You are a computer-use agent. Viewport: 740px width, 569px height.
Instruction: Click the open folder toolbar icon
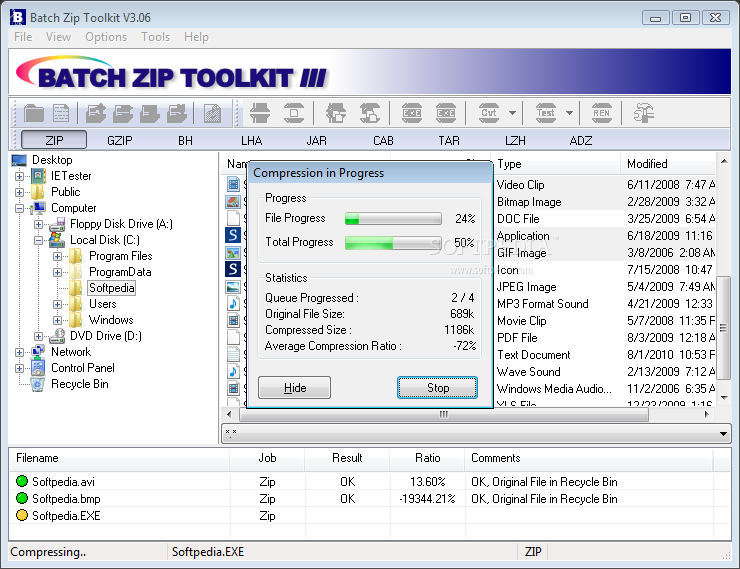coord(34,113)
